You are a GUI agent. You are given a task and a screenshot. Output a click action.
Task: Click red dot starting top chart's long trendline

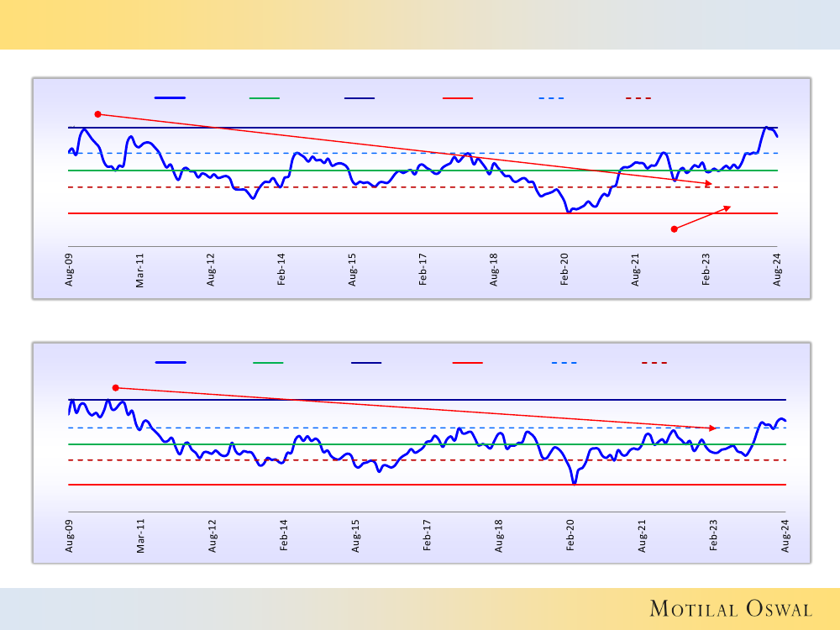pyautogui.click(x=97, y=113)
